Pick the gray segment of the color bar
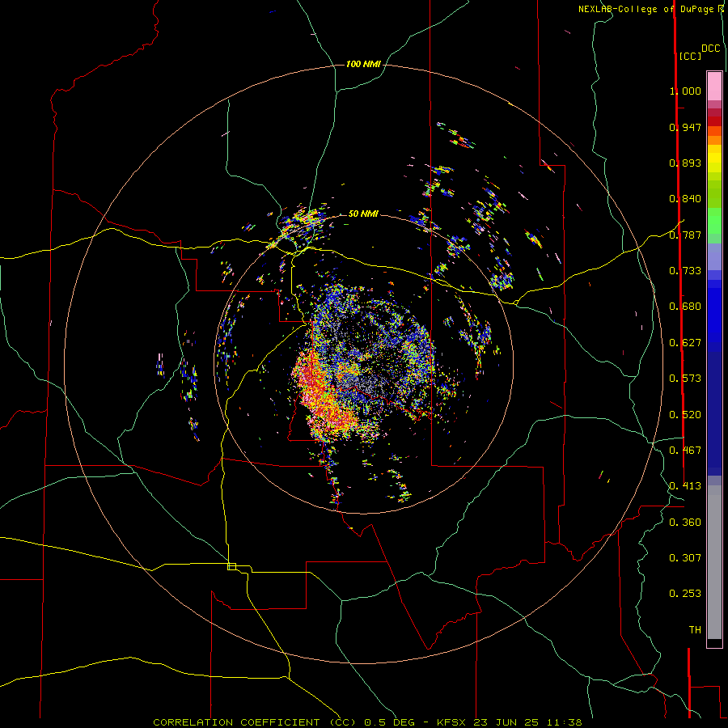The width and height of the screenshot is (728, 728). 714,562
